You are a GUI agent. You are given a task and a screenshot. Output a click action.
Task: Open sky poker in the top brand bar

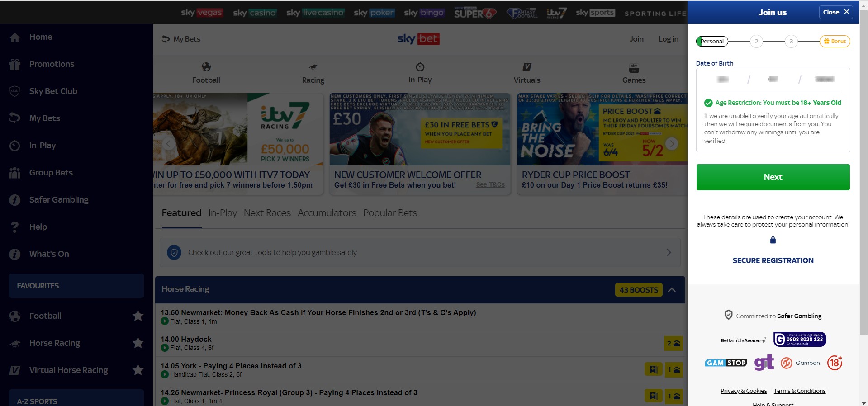(x=374, y=13)
